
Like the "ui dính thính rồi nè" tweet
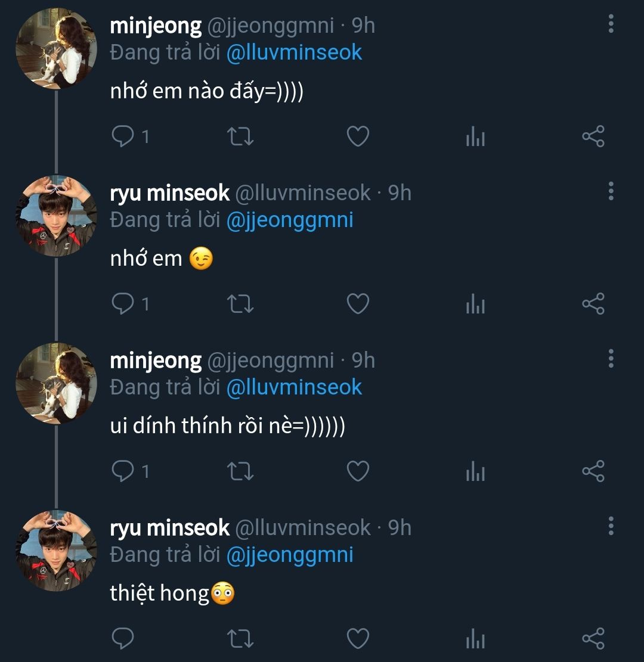point(358,472)
